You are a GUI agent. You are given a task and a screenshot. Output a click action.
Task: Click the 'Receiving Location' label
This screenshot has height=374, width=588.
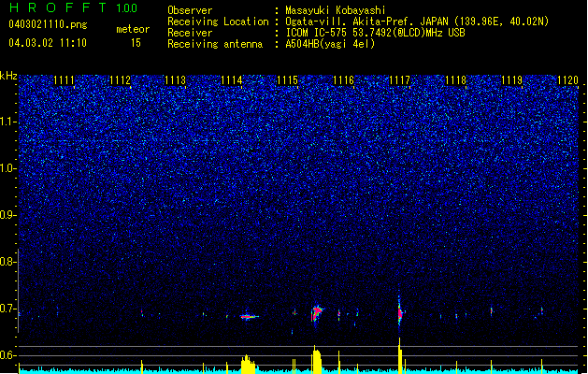coord(218,22)
